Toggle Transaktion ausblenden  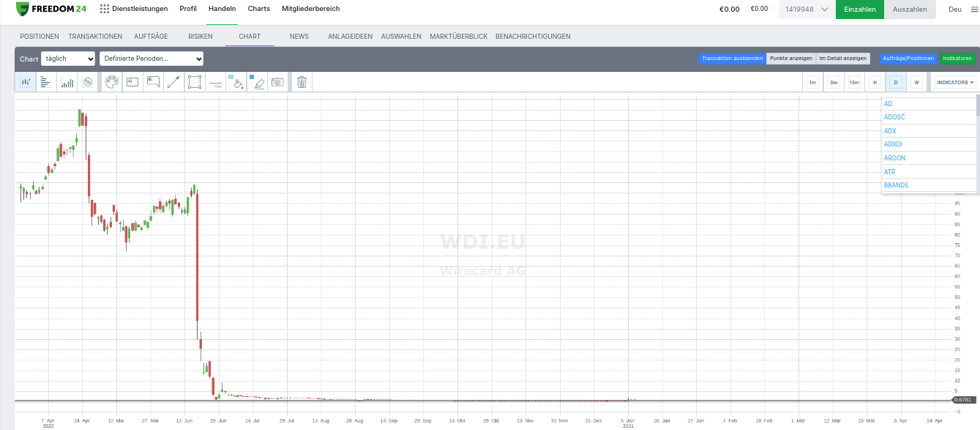coord(732,59)
